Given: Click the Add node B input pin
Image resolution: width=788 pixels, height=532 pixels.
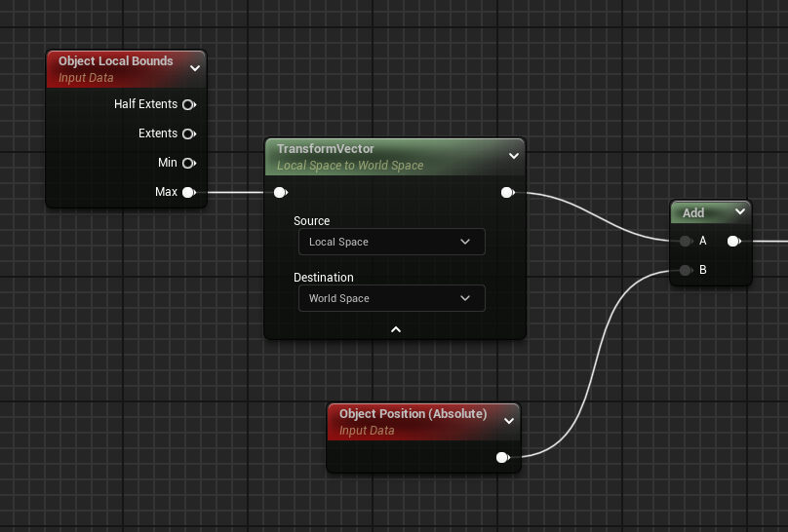Looking at the screenshot, I should pyautogui.click(x=686, y=270).
